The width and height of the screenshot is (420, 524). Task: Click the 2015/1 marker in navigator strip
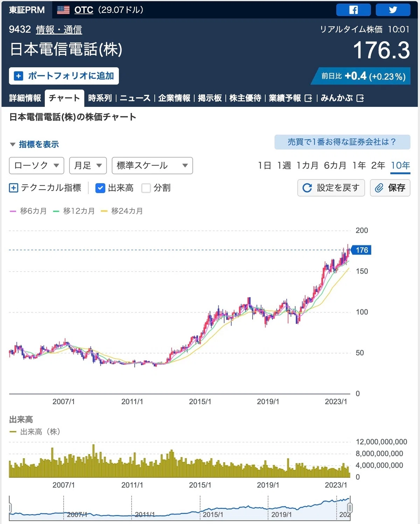pos(213,515)
